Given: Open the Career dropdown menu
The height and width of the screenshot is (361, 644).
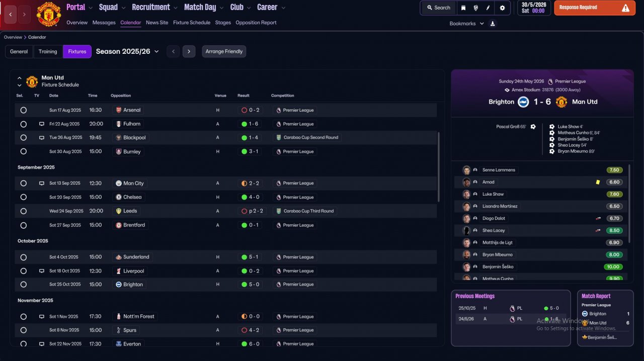Looking at the screenshot, I should (271, 7).
